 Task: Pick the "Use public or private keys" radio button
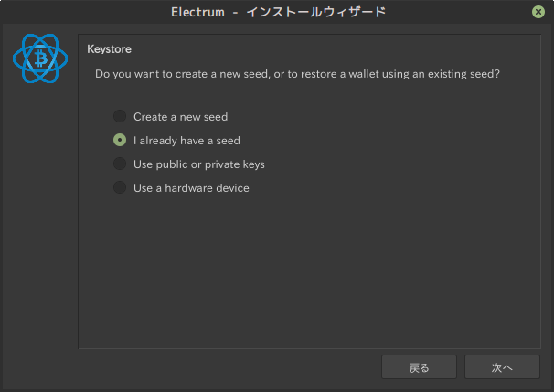click(x=120, y=164)
